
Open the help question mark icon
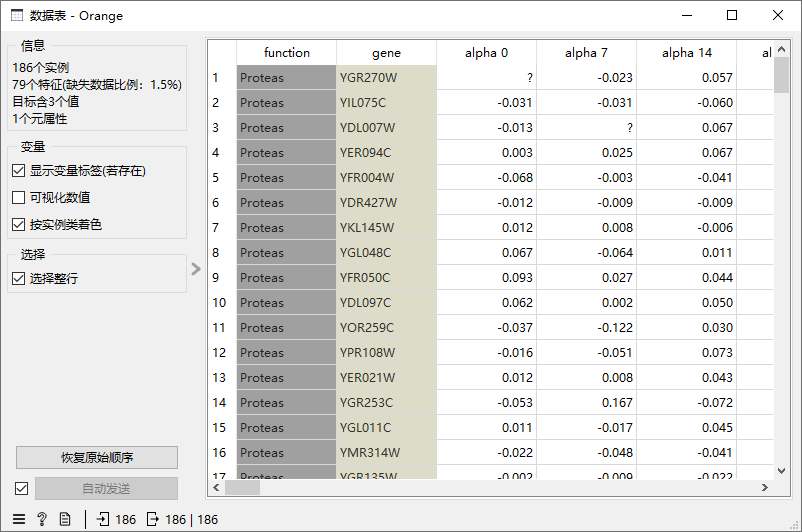point(42,520)
